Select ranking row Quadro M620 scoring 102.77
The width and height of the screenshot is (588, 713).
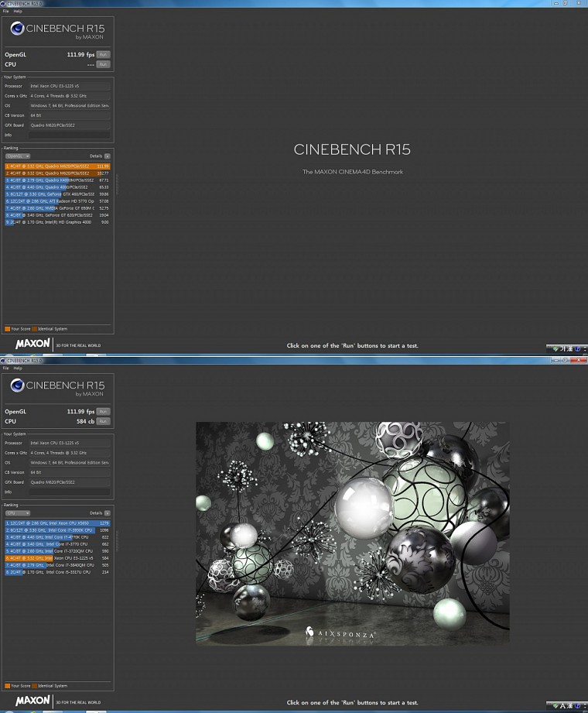[57, 173]
